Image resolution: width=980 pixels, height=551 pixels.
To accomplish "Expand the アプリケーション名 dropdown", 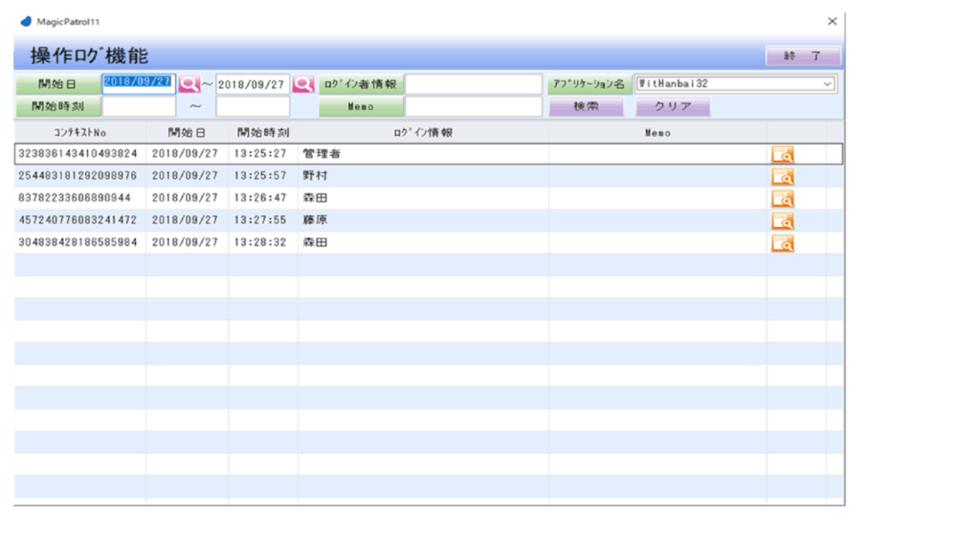I will tap(827, 84).
